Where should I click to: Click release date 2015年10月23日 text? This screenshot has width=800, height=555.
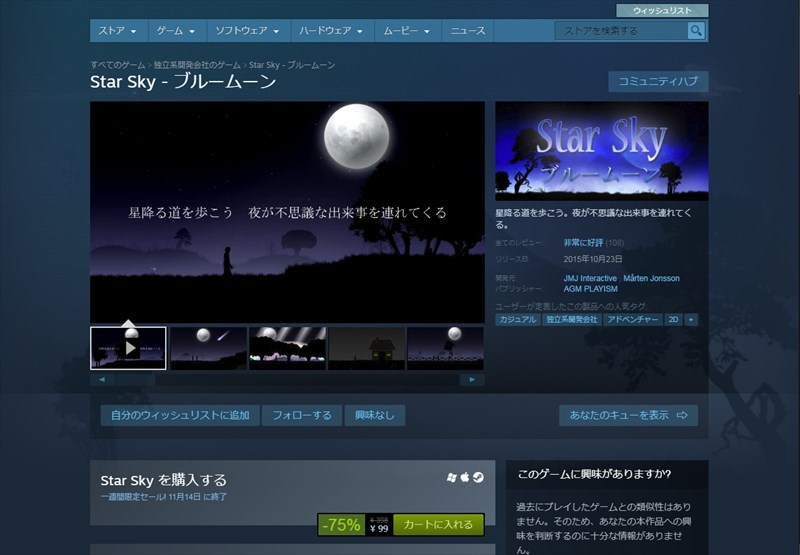(x=593, y=259)
